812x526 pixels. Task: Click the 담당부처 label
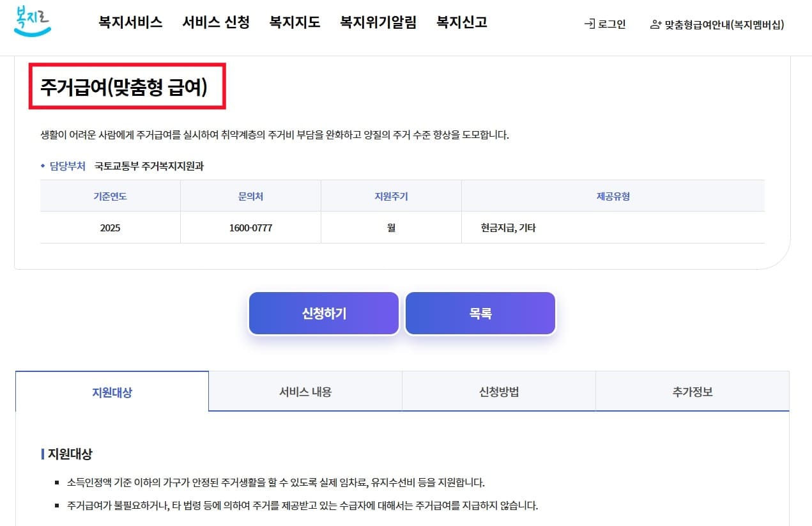[67, 166]
